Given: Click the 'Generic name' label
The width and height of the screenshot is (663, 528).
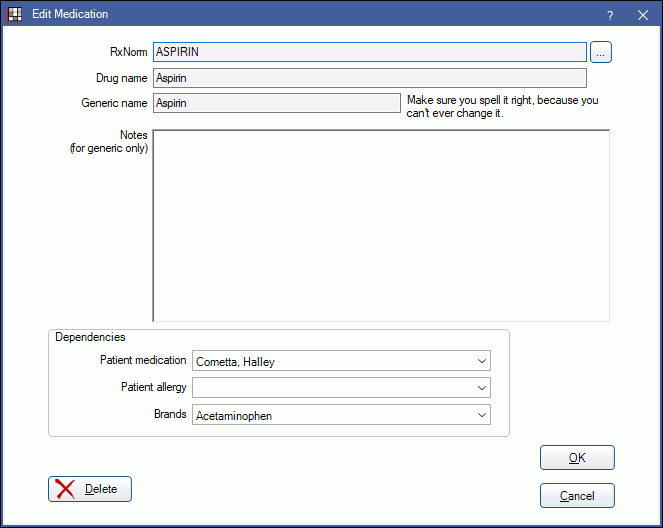Looking at the screenshot, I should [x=114, y=103].
